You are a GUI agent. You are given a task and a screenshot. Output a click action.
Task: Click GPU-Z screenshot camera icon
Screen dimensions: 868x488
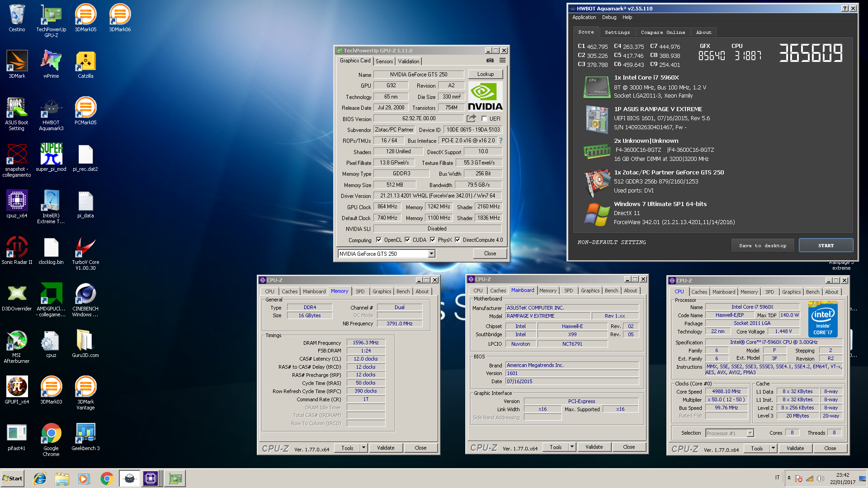click(490, 61)
